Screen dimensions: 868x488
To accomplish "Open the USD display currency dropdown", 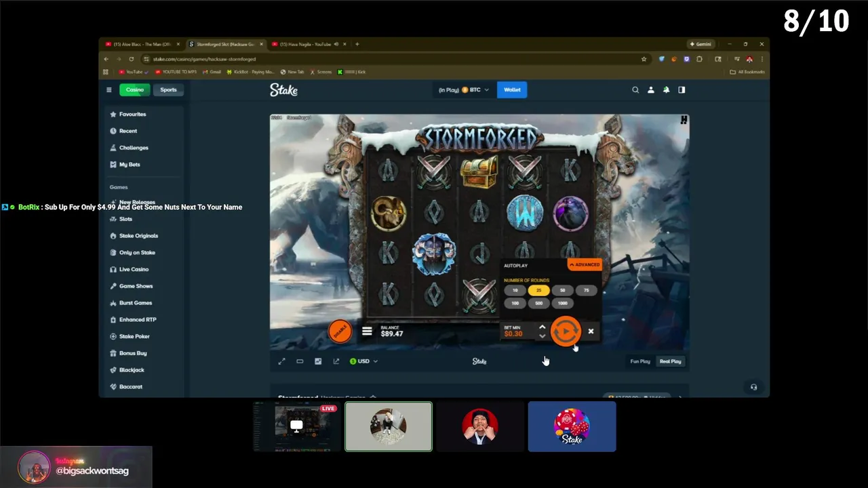I will (x=363, y=361).
